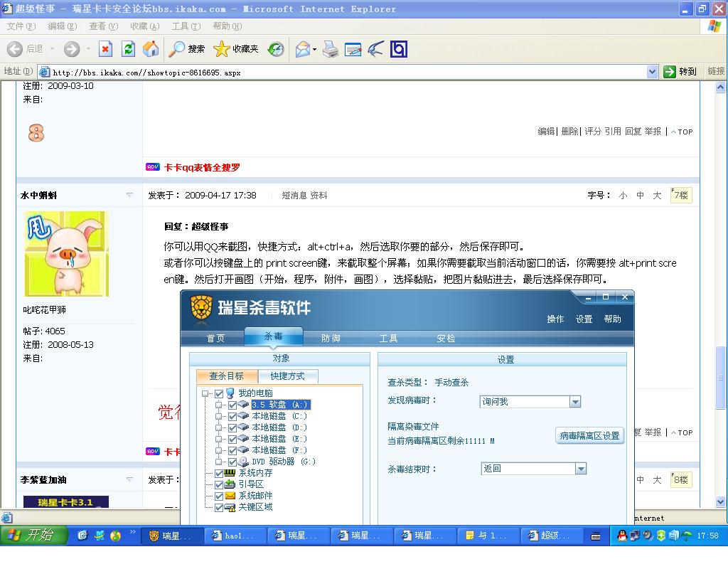Click the 系统内存 memory chip icon

pyautogui.click(x=230, y=473)
